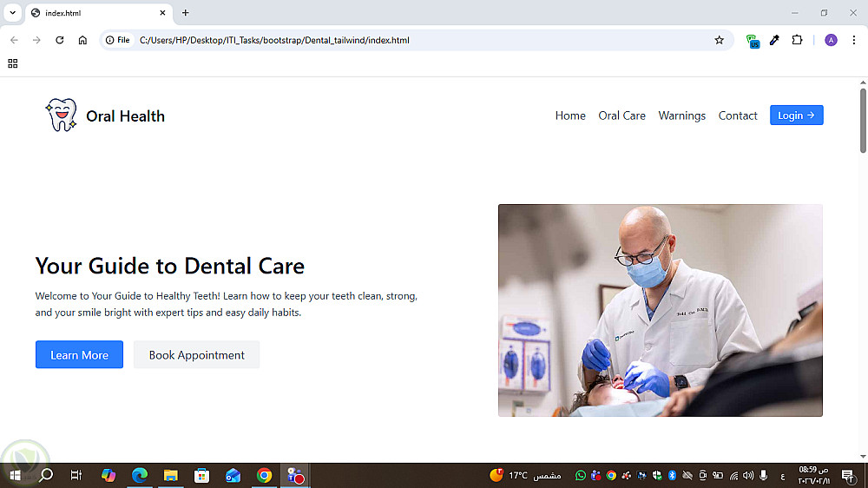
Task: Close the index.html tab
Action: pos(162,13)
